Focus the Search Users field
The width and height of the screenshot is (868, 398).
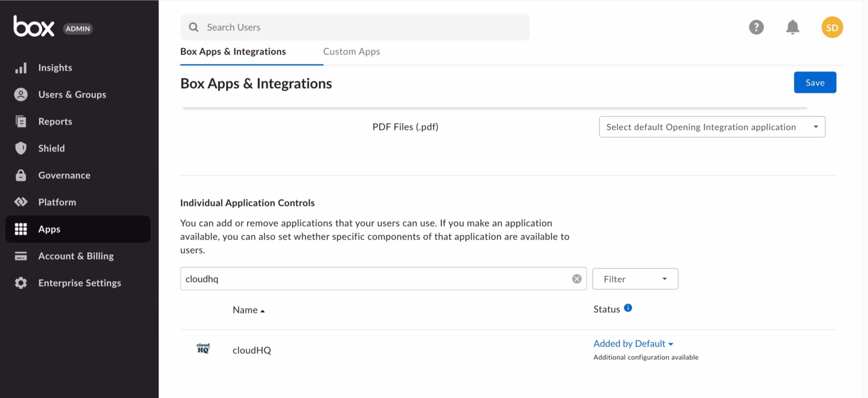(x=355, y=27)
